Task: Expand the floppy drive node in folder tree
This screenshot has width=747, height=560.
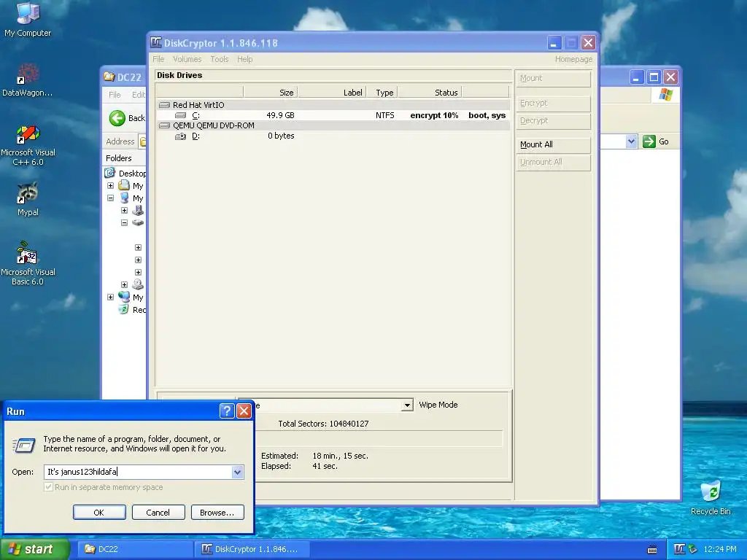Action: pos(124,211)
